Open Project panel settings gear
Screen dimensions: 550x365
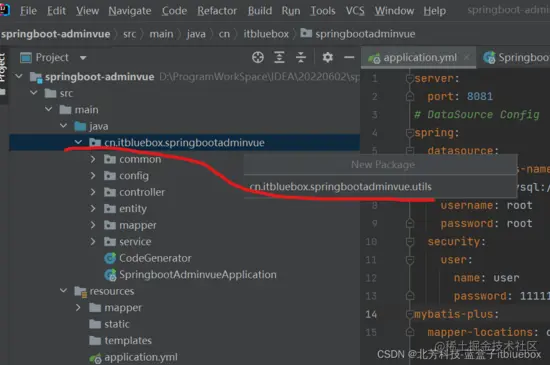pyautogui.click(x=328, y=57)
